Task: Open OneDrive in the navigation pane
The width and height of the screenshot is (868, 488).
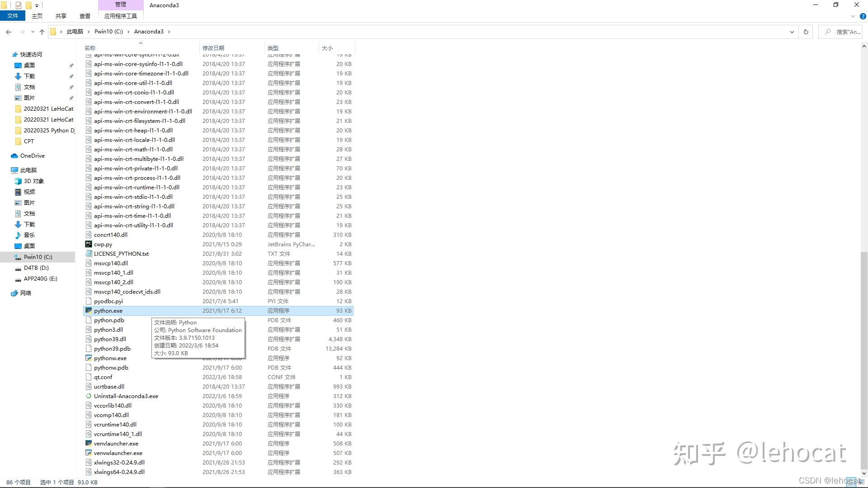Action: click(x=32, y=155)
